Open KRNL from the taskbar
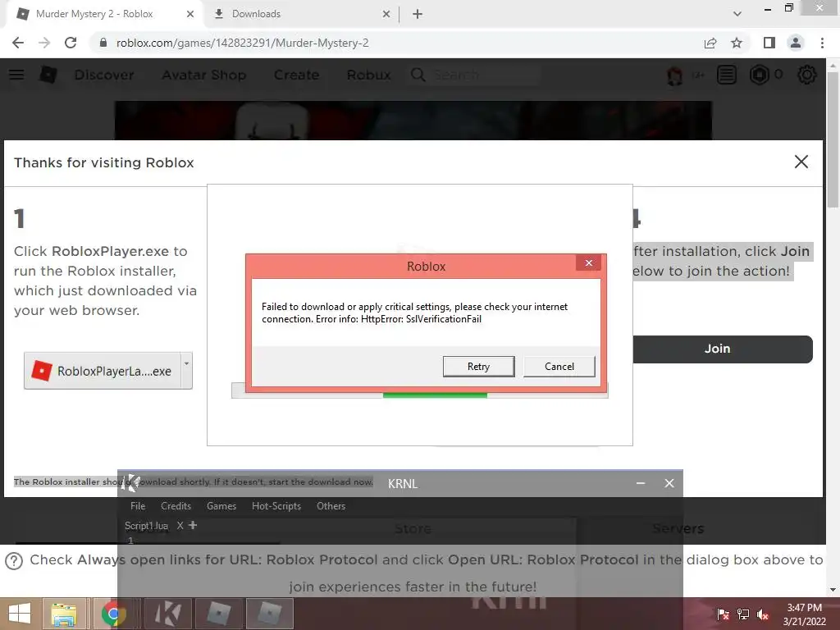 [167, 614]
